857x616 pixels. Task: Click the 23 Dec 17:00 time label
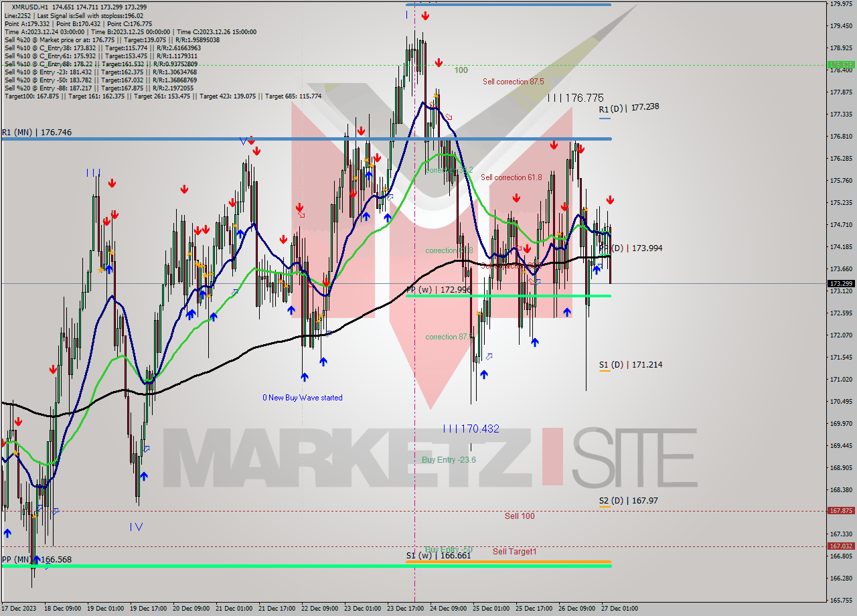(x=405, y=609)
